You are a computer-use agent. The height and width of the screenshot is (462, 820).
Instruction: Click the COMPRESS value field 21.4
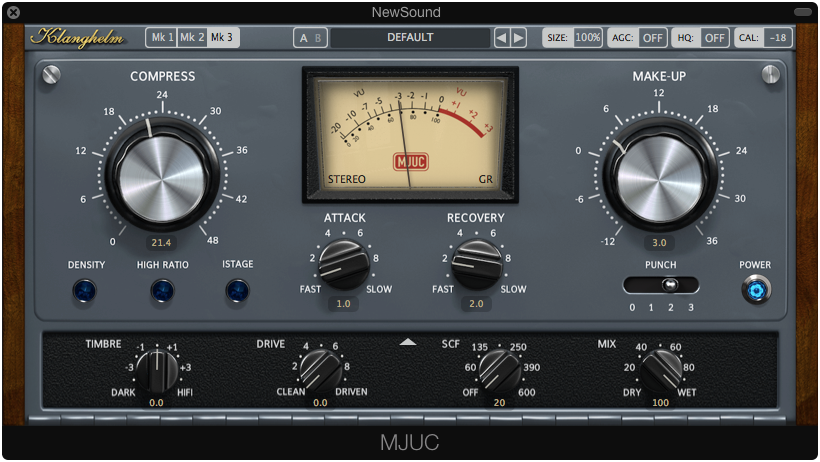[161, 242]
